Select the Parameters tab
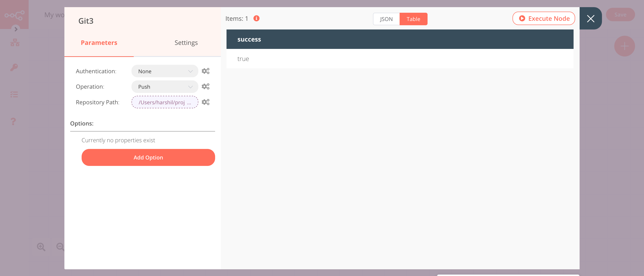Viewport: 644px width, 276px height. [x=99, y=42]
